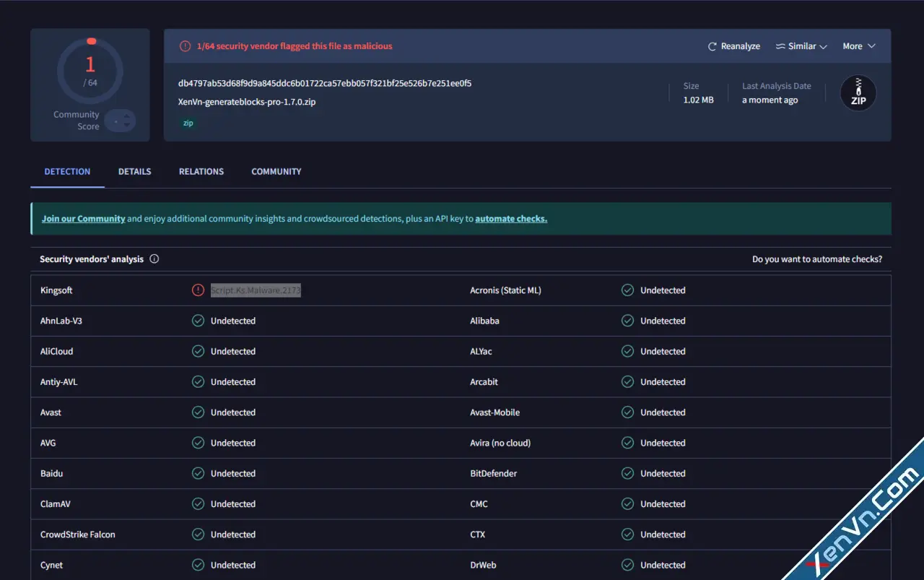The width and height of the screenshot is (924, 580).
Task: Click the 1/64 security vendor flagged message
Action: [x=295, y=46]
